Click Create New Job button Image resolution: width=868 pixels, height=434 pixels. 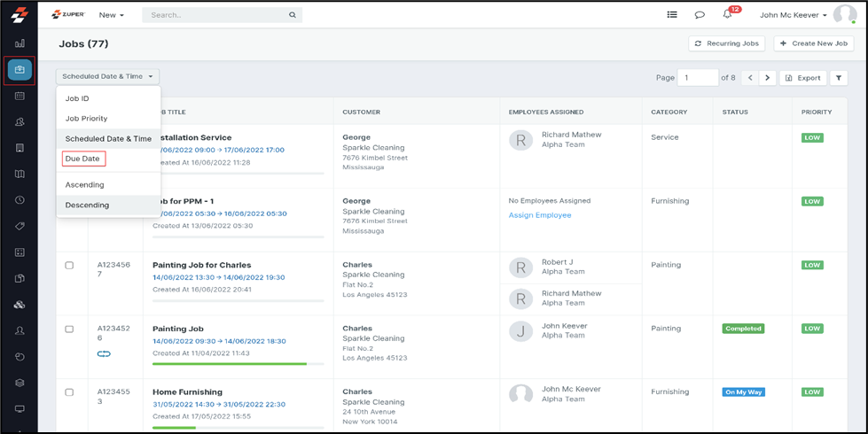814,43
